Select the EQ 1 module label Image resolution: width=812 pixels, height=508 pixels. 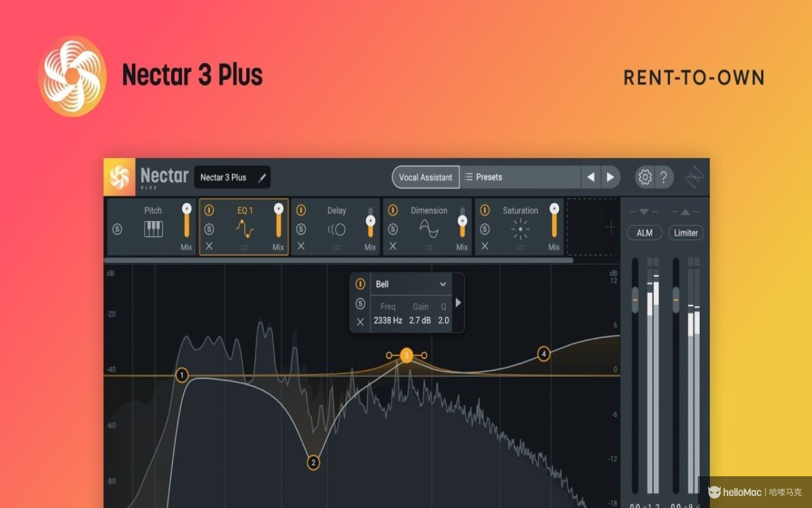pos(245,210)
